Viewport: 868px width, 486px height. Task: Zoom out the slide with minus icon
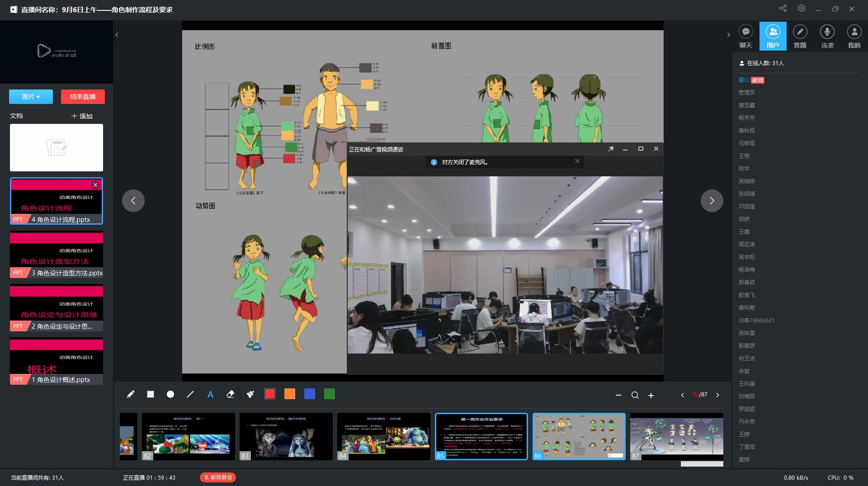click(618, 395)
